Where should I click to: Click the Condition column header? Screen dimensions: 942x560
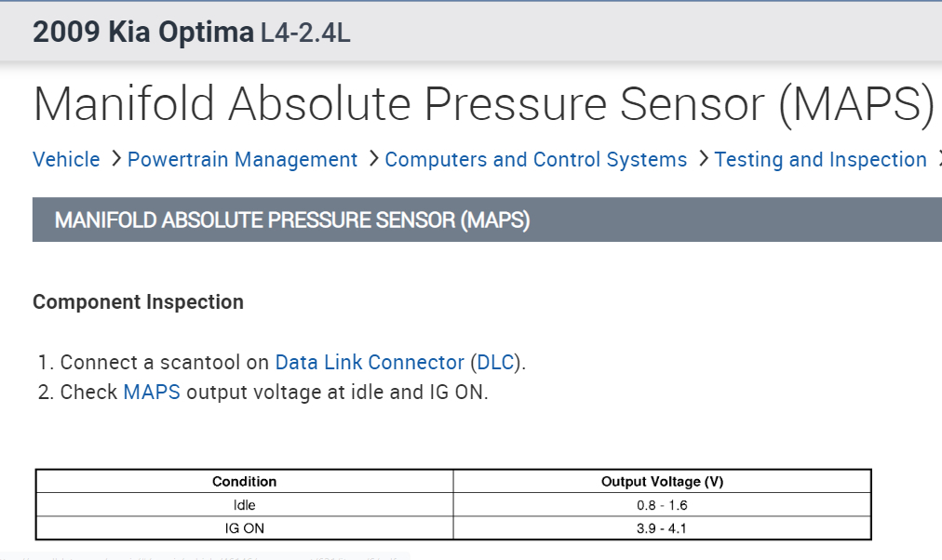[245, 482]
